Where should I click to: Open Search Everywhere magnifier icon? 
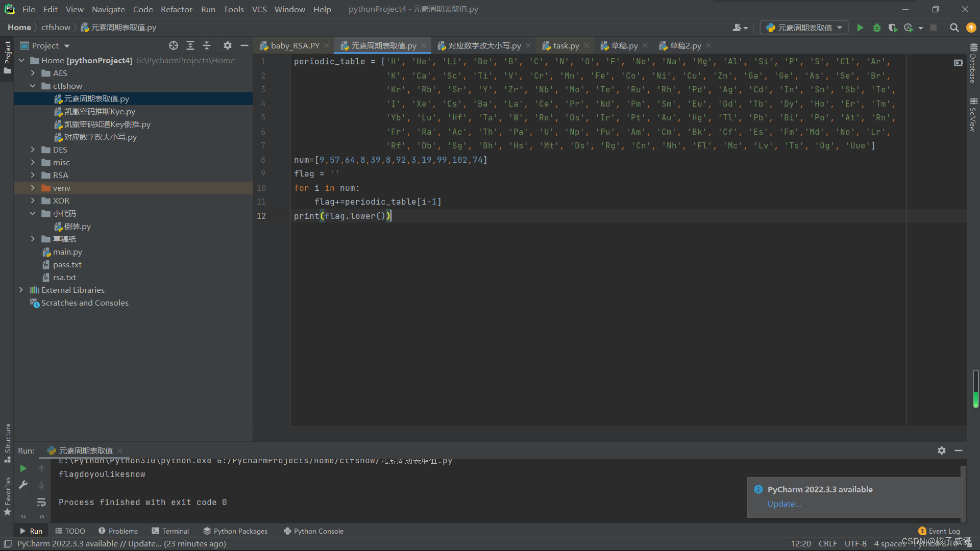[954, 28]
